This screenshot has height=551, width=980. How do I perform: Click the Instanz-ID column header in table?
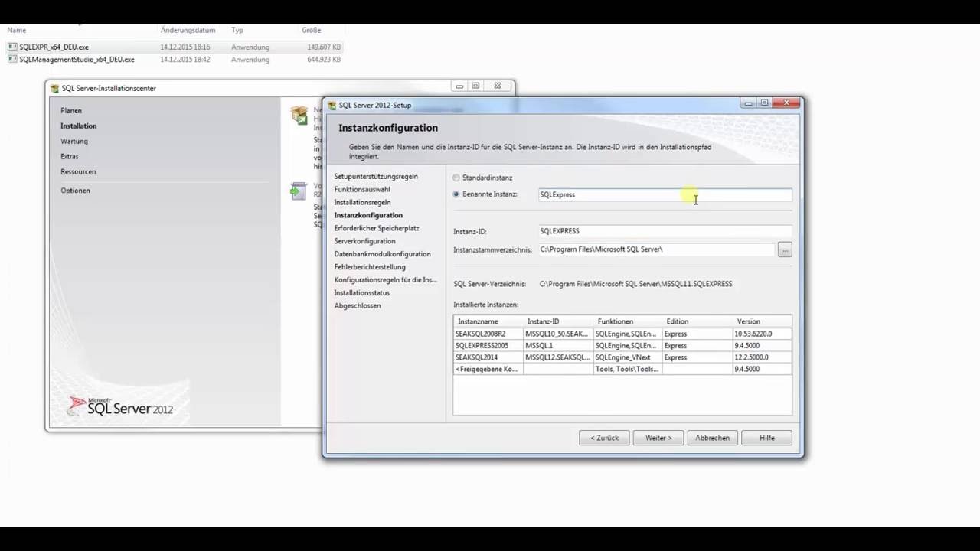[558, 321]
